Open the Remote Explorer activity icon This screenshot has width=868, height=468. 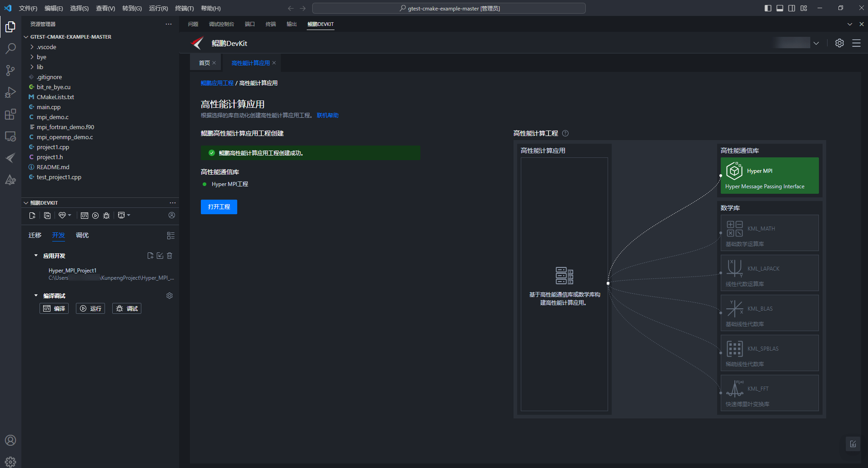point(10,136)
